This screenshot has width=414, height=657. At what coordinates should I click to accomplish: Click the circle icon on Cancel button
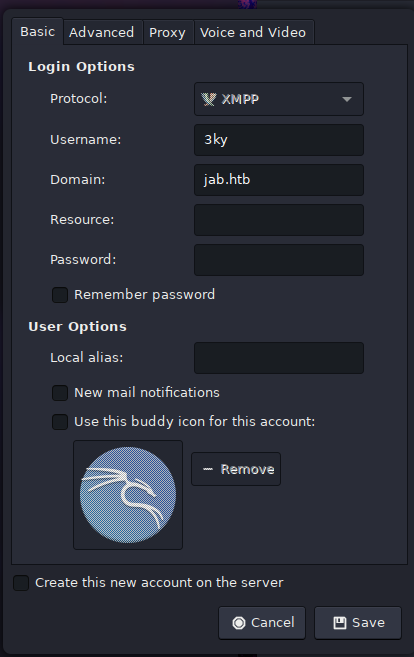coord(239,623)
